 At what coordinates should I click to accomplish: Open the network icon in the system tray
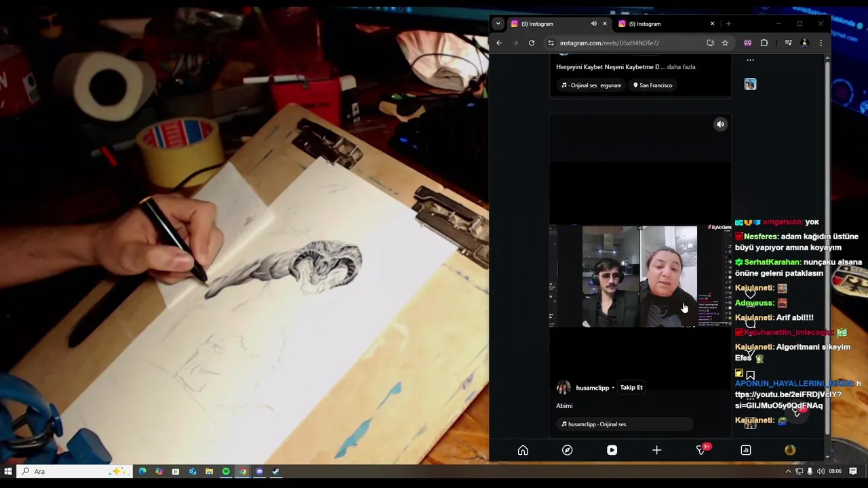tap(799, 471)
